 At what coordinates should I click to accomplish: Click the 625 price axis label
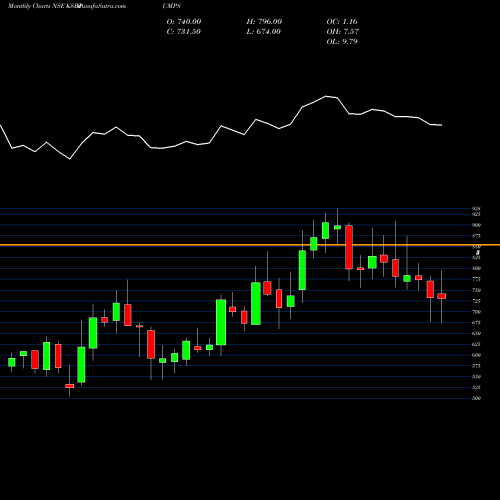click(x=476, y=344)
